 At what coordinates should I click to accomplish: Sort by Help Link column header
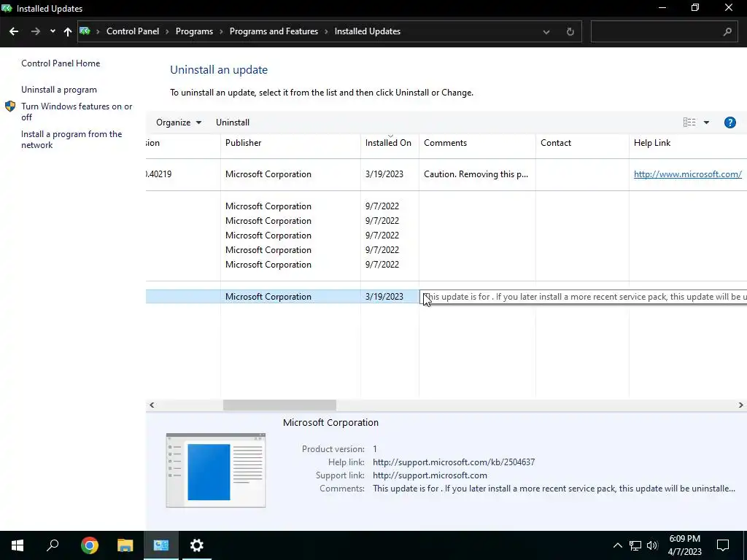688,143
